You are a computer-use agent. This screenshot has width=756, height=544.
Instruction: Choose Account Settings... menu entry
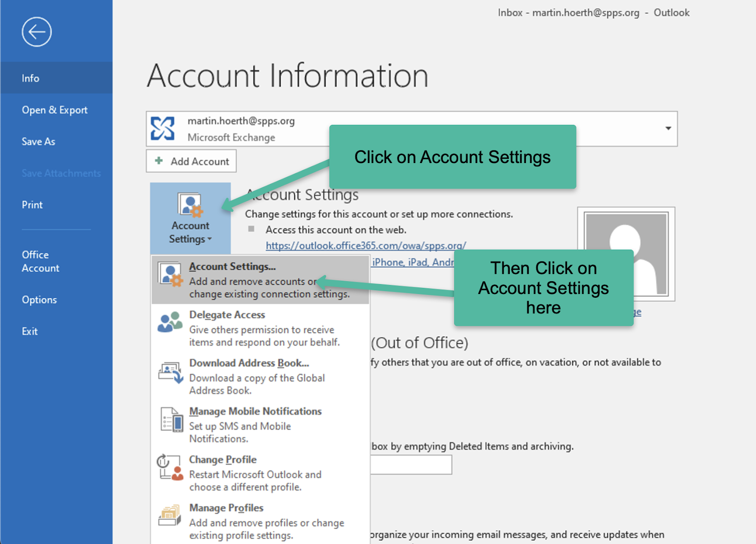coord(260,280)
